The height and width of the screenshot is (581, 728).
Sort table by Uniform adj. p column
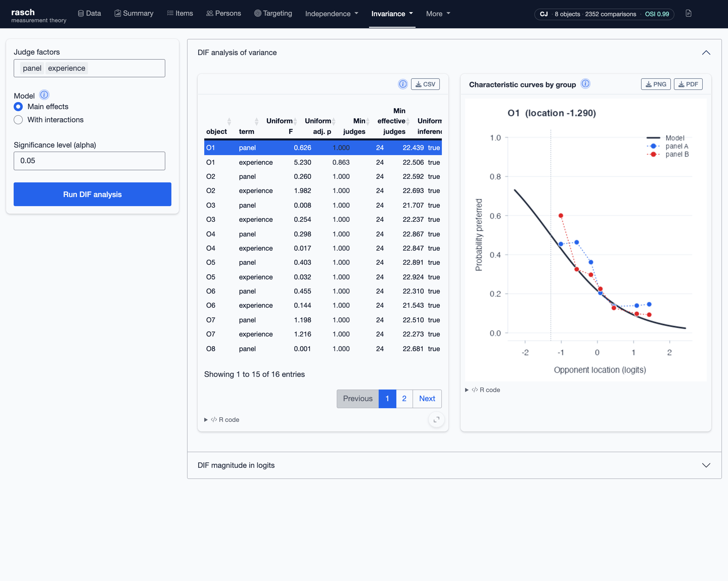[319, 121]
